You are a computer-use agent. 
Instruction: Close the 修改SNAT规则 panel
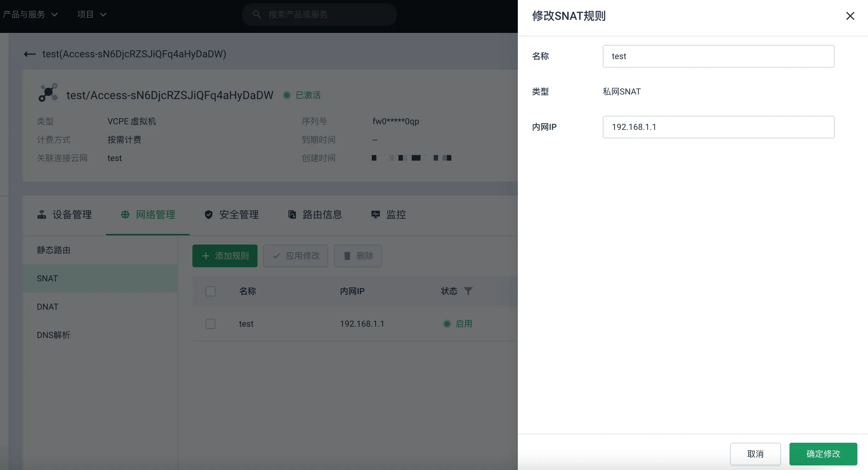tap(850, 16)
